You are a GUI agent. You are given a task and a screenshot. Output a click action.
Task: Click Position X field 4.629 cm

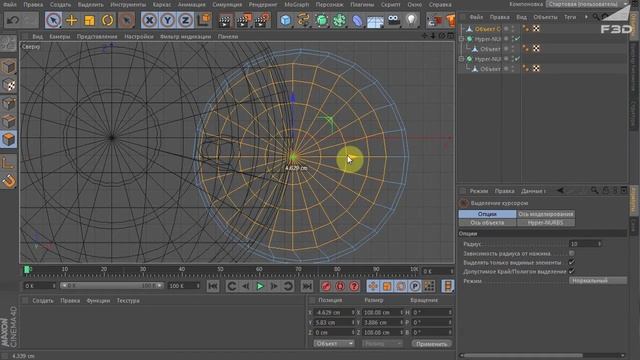[x=334, y=312]
